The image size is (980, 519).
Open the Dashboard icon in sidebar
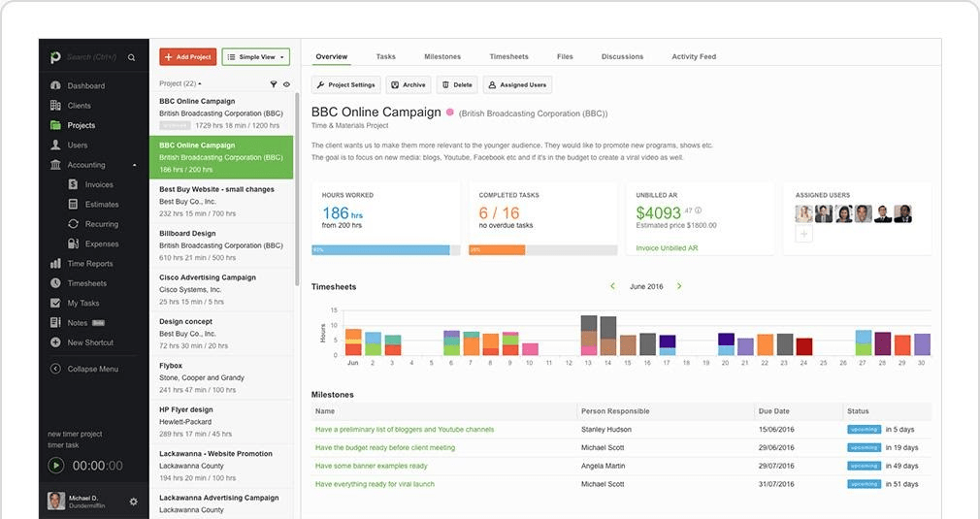pos(55,85)
